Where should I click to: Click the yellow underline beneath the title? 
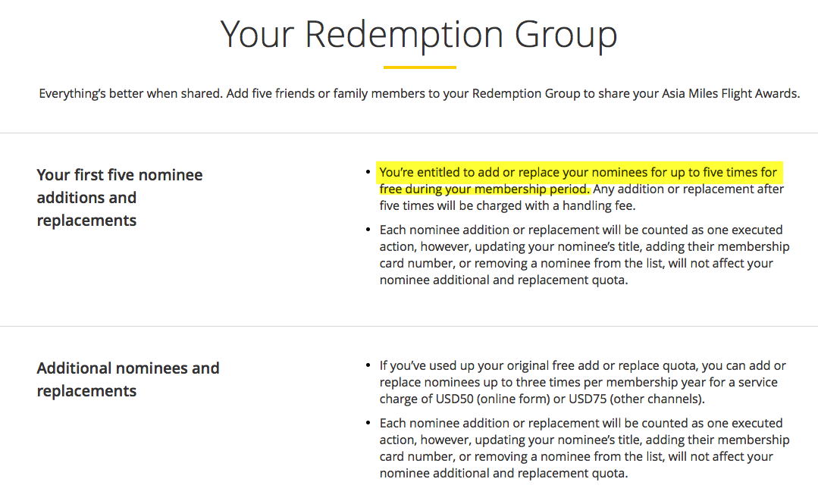pos(419,67)
